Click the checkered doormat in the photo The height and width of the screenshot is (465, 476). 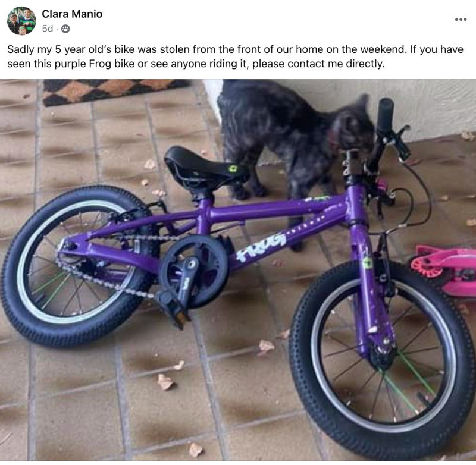116,92
